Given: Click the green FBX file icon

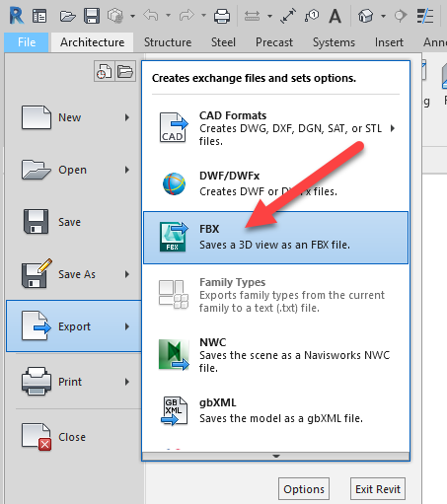Looking at the screenshot, I should click(174, 237).
